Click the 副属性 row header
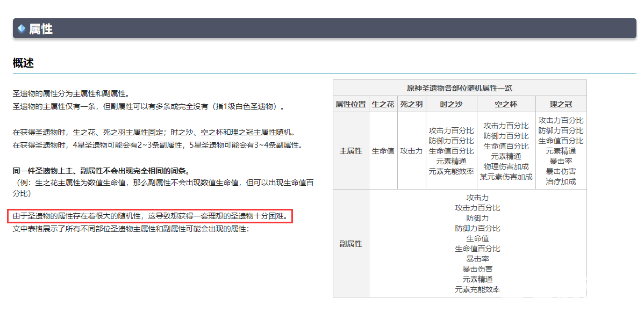This screenshot has height=313, width=644. [x=350, y=244]
